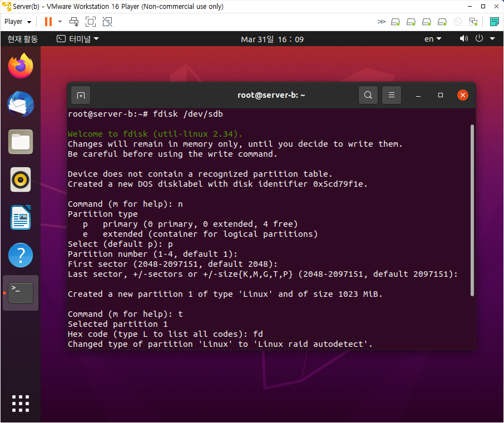Screen dimensions: 504x423
Task: Click the Terminal icon in the dock
Action: [21, 293]
